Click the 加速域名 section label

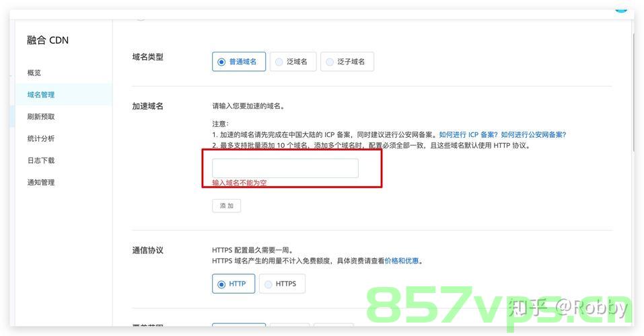[147, 106]
